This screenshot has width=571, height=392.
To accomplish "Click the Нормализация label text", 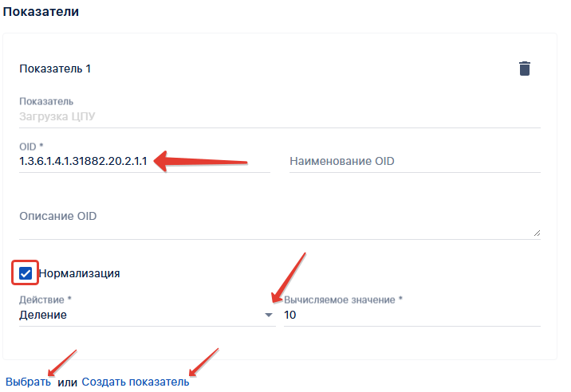I will click(x=79, y=273).
